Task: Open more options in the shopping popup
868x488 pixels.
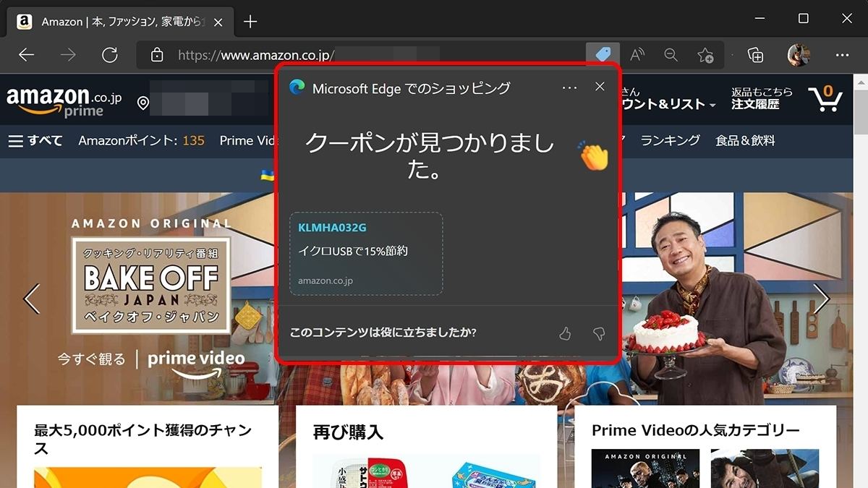Action: pyautogui.click(x=570, y=87)
